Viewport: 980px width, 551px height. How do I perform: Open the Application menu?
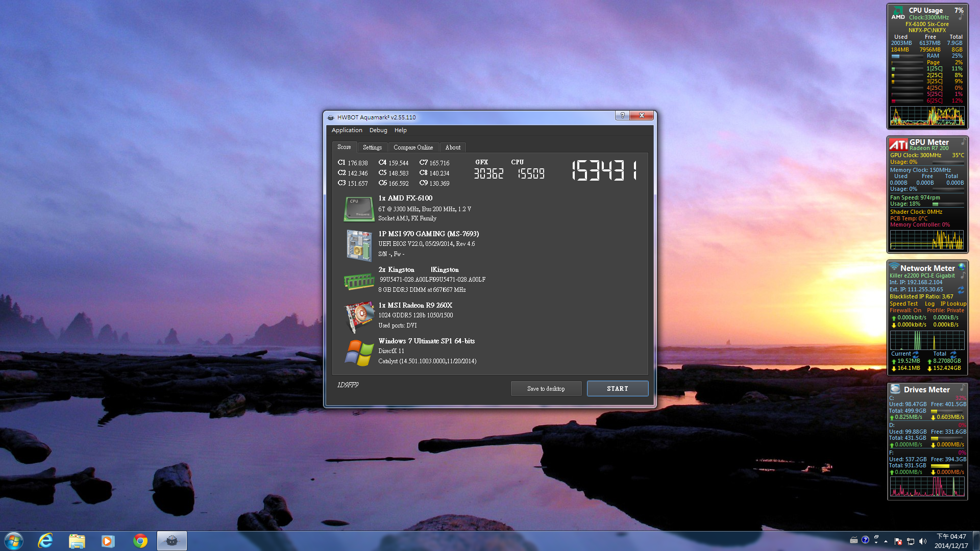tap(347, 130)
